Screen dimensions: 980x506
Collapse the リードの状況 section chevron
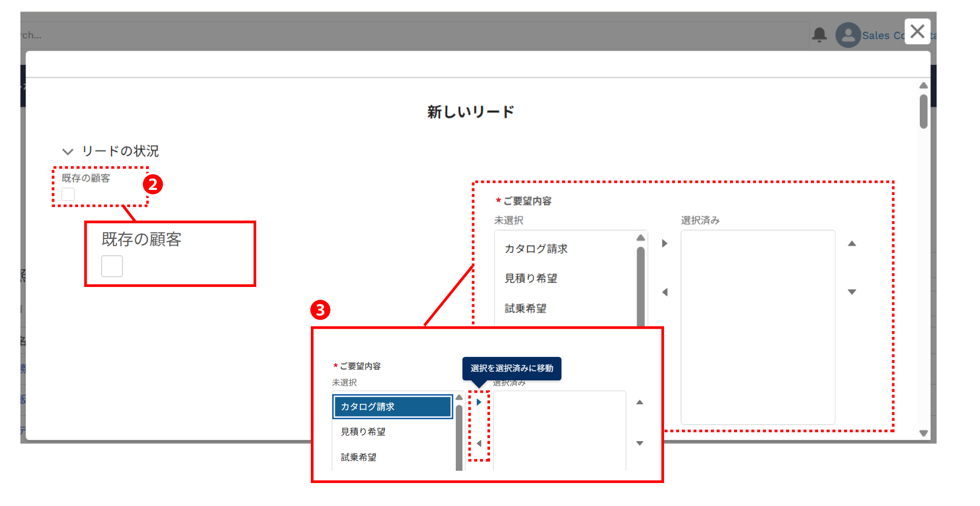click(67, 152)
